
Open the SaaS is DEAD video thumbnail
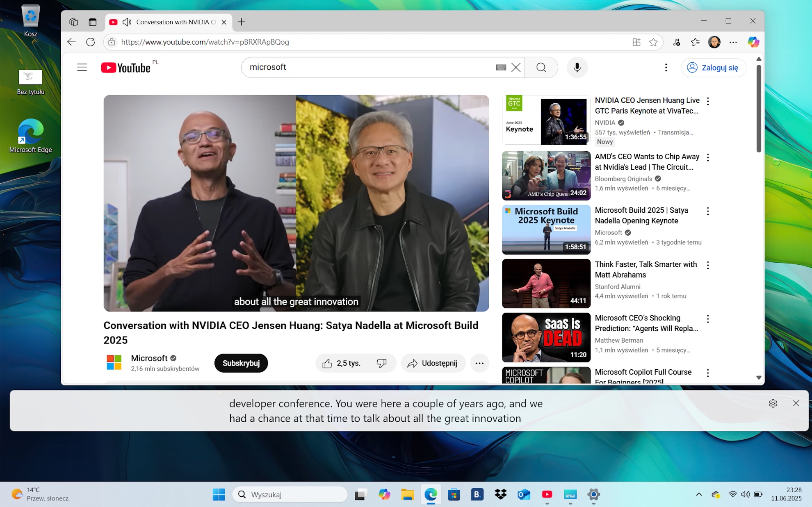click(546, 337)
